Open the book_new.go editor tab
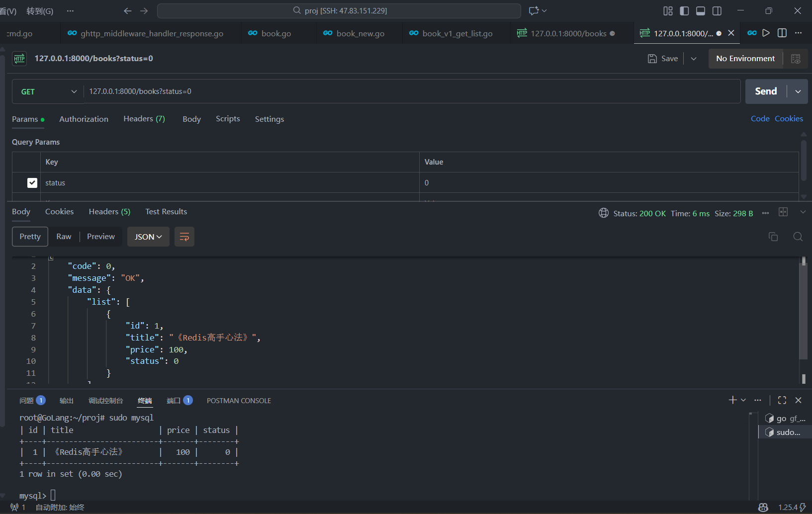Screen dimensions: 812x514 coord(361,33)
